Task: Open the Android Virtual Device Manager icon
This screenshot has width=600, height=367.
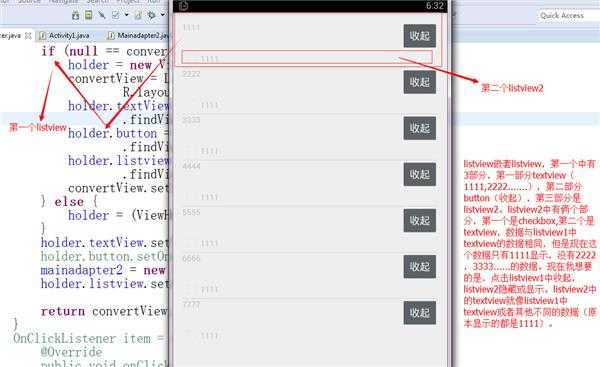Action: pos(88,15)
